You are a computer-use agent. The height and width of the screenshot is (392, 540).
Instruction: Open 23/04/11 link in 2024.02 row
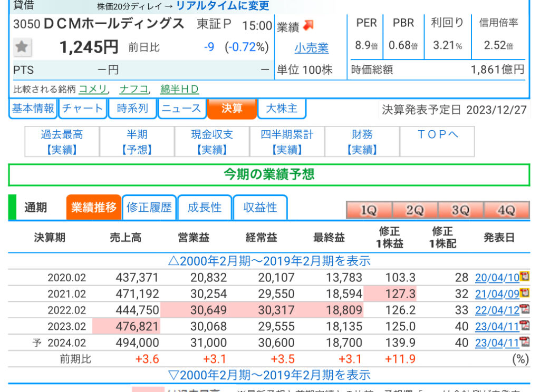tap(497, 343)
